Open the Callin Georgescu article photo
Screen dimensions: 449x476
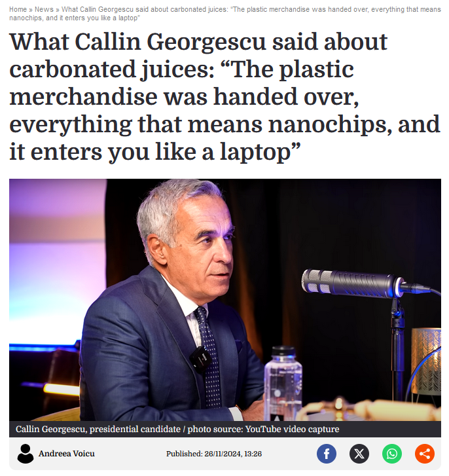pyautogui.click(x=224, y=300)
